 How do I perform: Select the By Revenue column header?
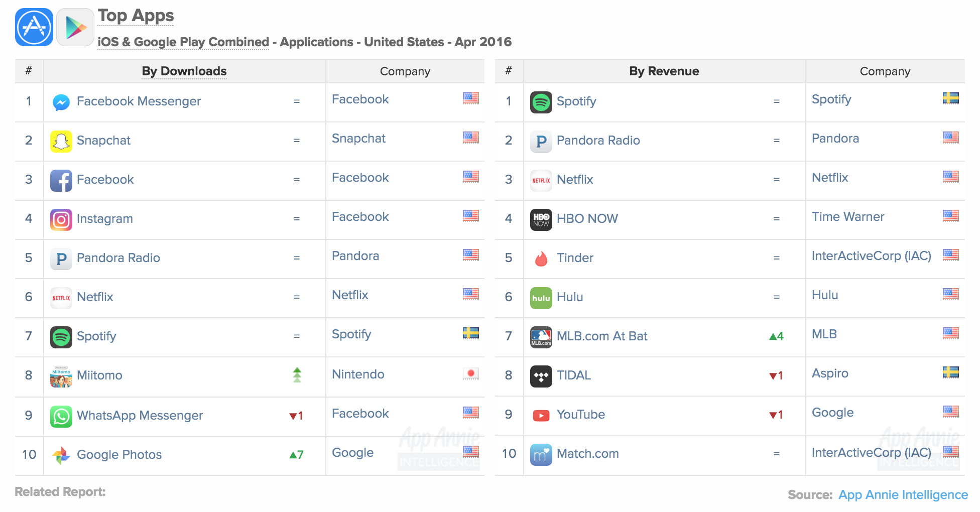tap(664, 71)
